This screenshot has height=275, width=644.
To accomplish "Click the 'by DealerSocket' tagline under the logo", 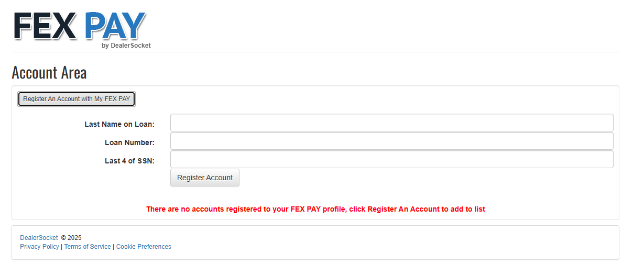I will pos(126,46).
